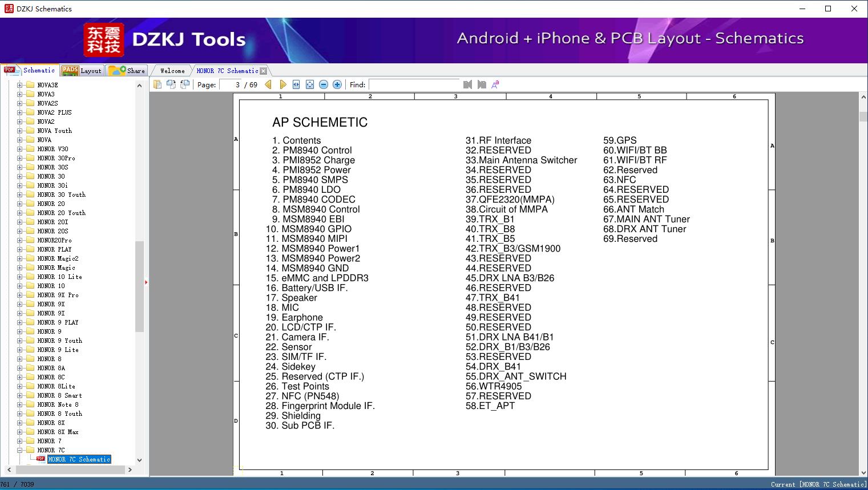Click tree horizontal scroll right arrow

[x=130, y=469]
